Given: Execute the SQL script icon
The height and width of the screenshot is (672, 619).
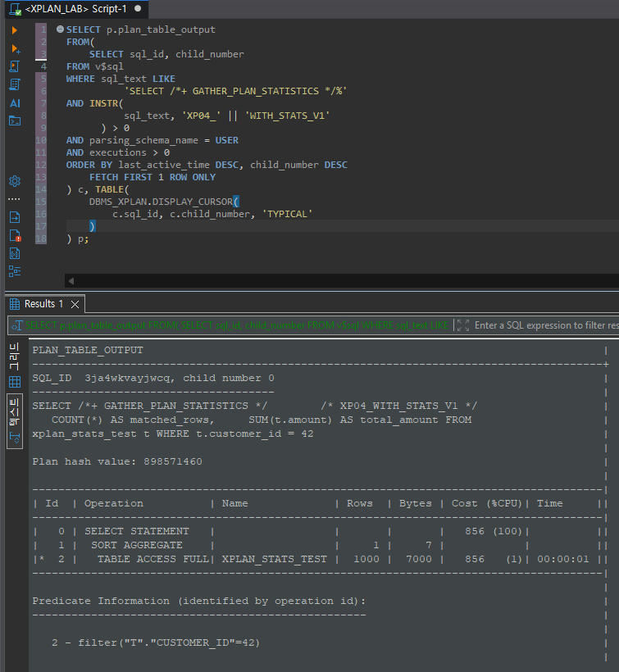Looking at the screenshot, I should coord(15,66).
